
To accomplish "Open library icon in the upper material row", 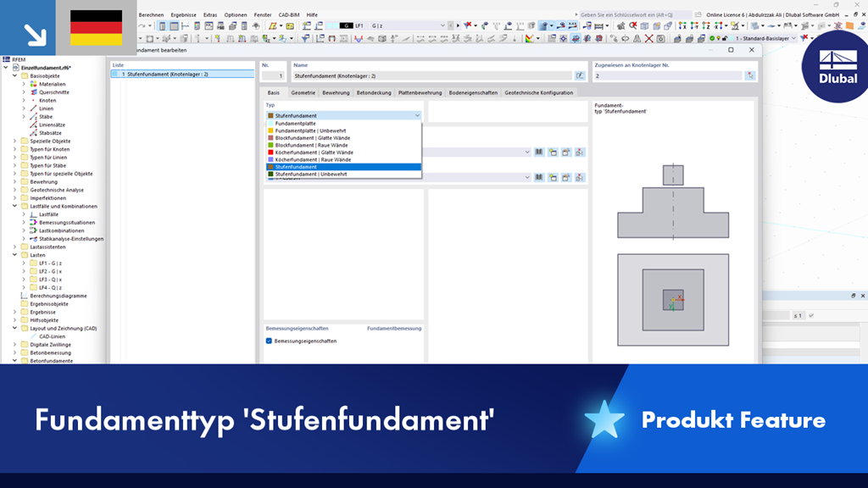I will (x=538, y=152).
